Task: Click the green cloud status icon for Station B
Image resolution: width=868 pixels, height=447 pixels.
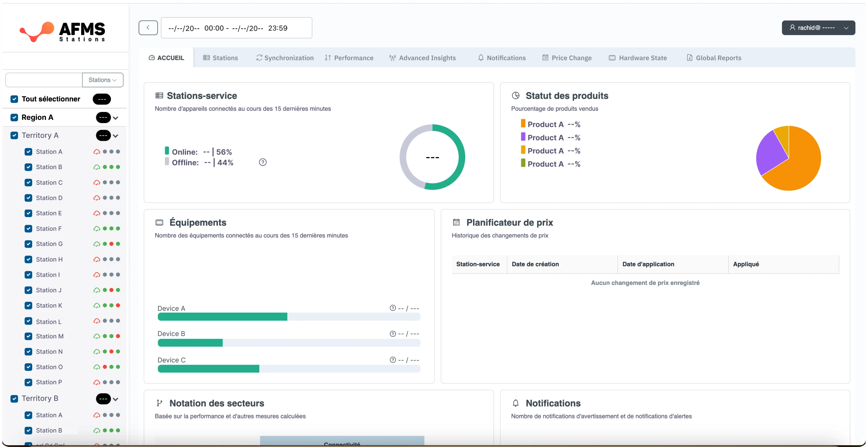Action: coord(96,167)
